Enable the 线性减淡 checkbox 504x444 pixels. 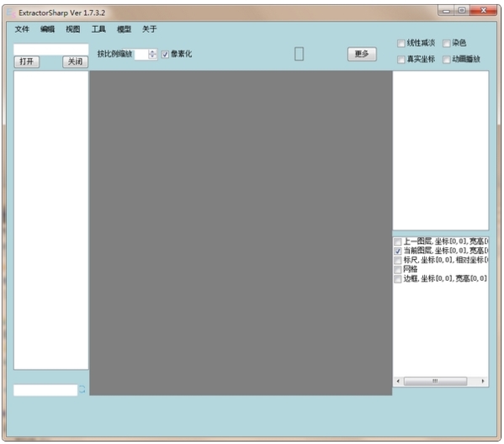[x=401, y=43]
